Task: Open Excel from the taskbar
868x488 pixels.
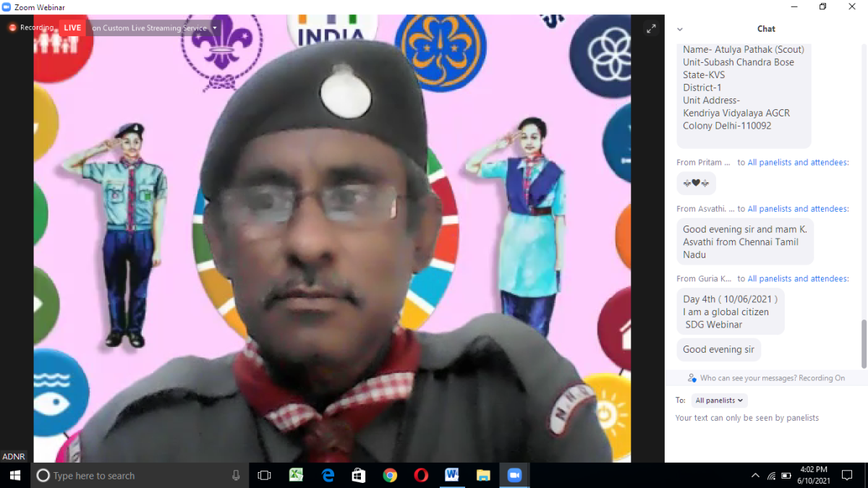Action: pos(296,475)
